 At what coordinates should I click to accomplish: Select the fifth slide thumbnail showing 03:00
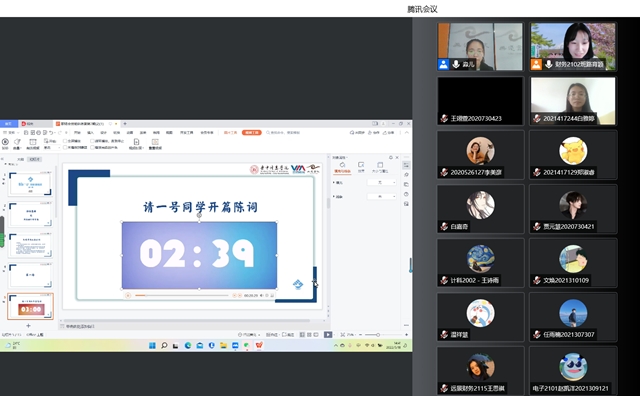tap(31, 306)
